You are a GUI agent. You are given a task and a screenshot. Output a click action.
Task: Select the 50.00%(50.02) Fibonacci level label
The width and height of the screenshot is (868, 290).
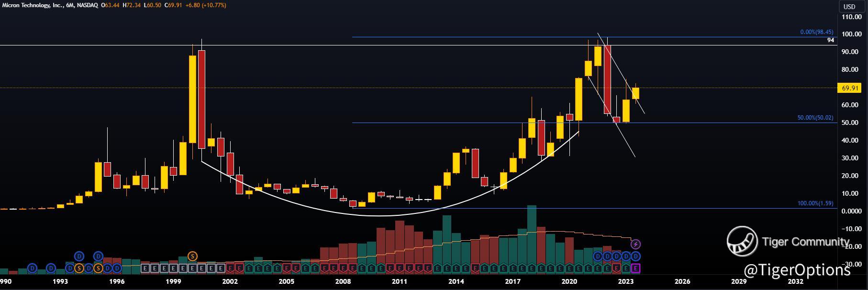815,118
